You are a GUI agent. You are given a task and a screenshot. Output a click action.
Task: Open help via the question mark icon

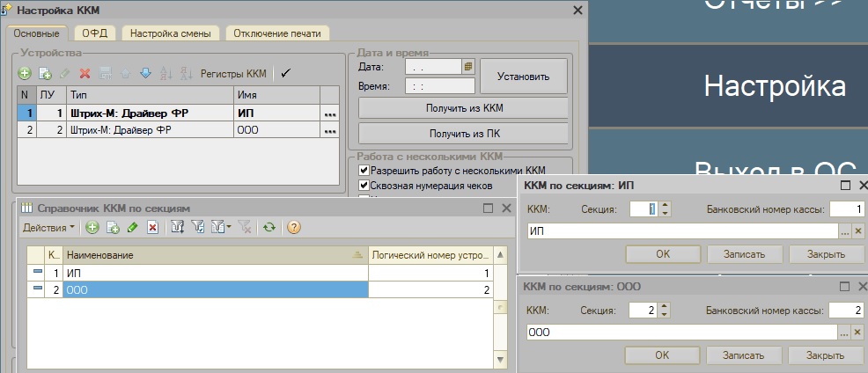click(294, 228)
